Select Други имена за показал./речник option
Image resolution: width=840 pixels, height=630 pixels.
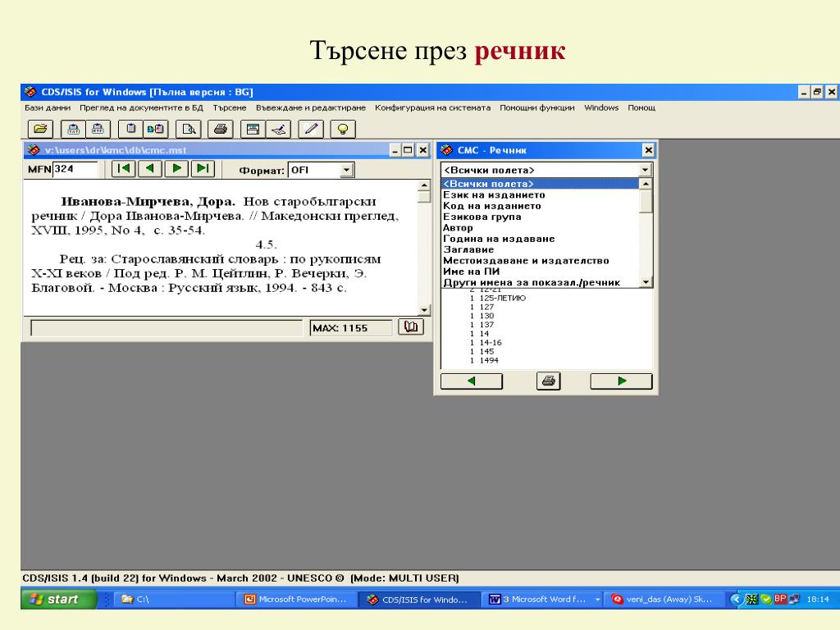[540, 282]
